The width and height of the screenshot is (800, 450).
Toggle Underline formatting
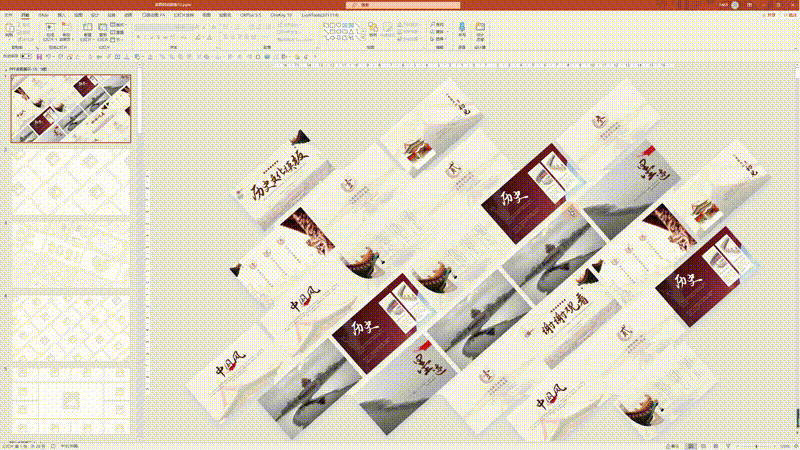tap(152, 37)
